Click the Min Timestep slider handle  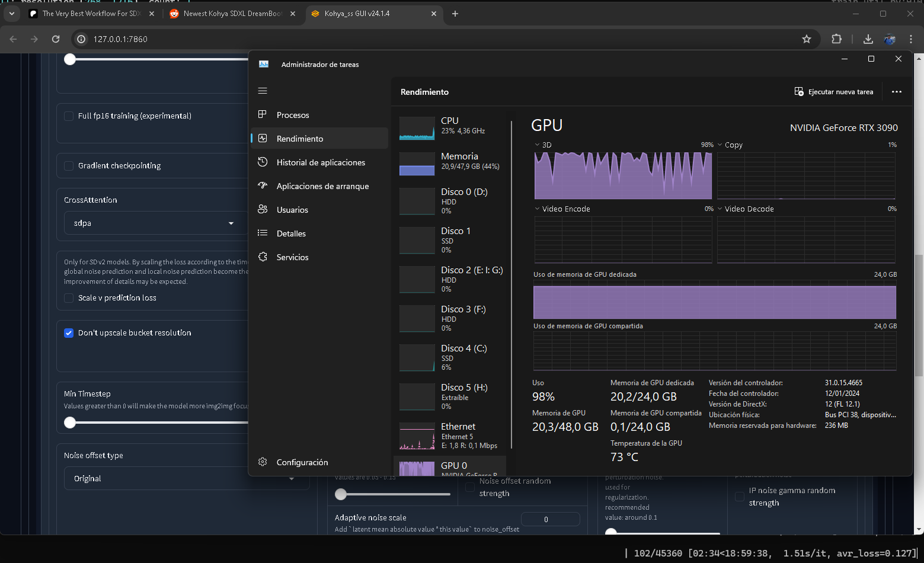70,423
